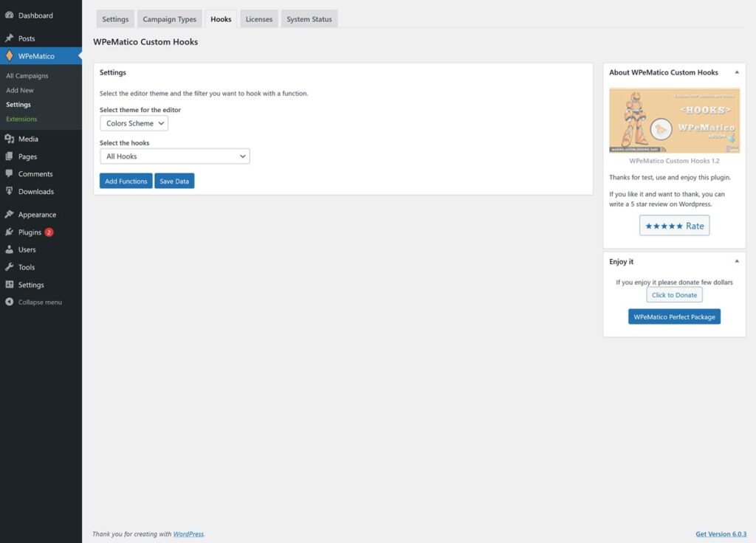Play the WPeMatico Hooks video thumbnail
756x543 pixels.
[x=661, y=129]
